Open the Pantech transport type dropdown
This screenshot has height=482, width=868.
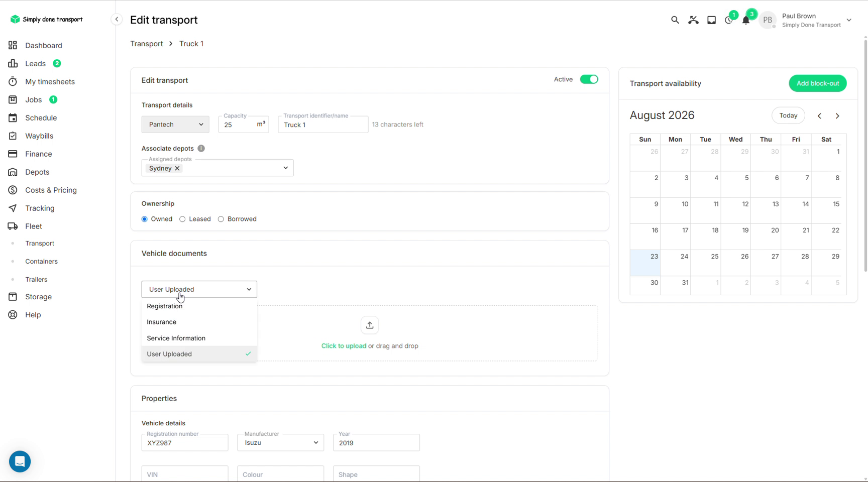coord(175,125)
